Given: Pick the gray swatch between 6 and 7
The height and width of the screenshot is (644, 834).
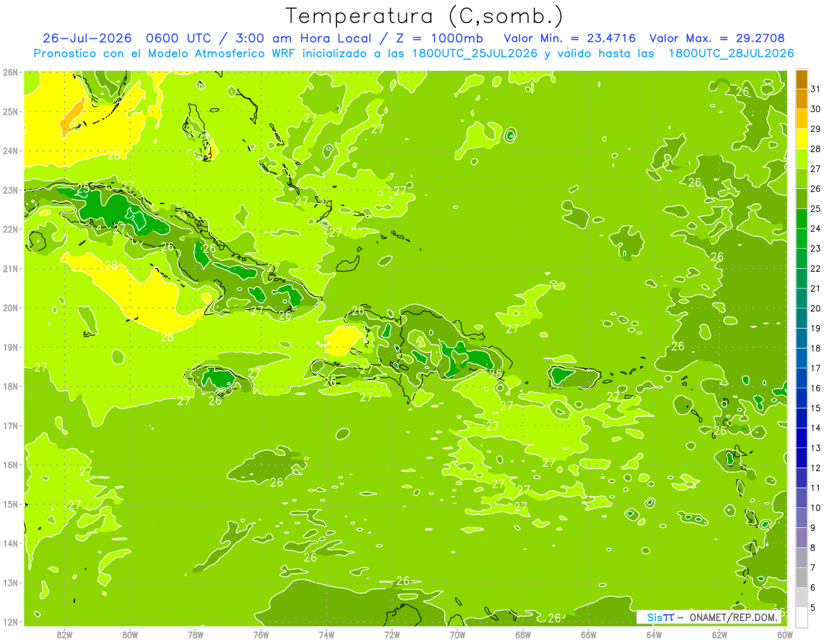Looking at the screenshot, I should (801, 577).
